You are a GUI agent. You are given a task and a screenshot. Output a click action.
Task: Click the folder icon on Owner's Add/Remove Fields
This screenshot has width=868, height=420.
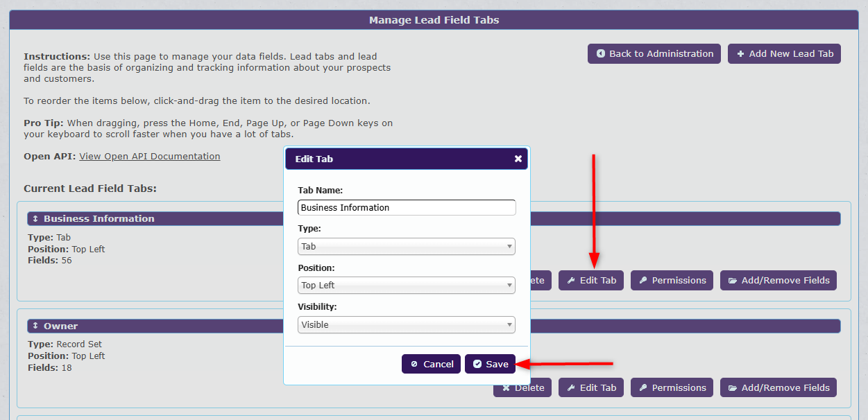click(733, 387)
